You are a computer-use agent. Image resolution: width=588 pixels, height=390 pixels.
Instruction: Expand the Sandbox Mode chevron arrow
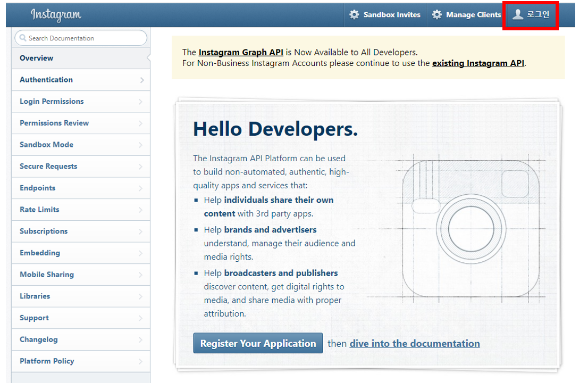pos(140,145)
